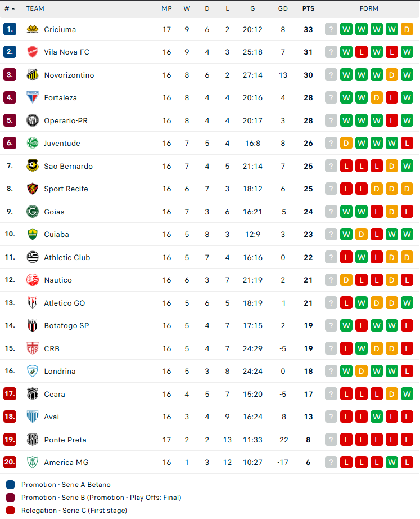This screenshot has height=519, width=420.
Task: Click the Fortaleza shield icon
Action: tap(33, 97)
